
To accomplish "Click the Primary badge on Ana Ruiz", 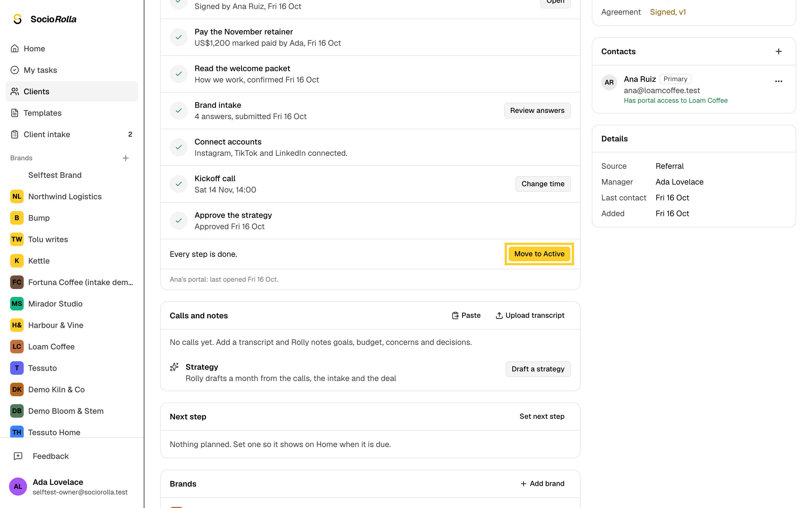I will coord(675,79).
